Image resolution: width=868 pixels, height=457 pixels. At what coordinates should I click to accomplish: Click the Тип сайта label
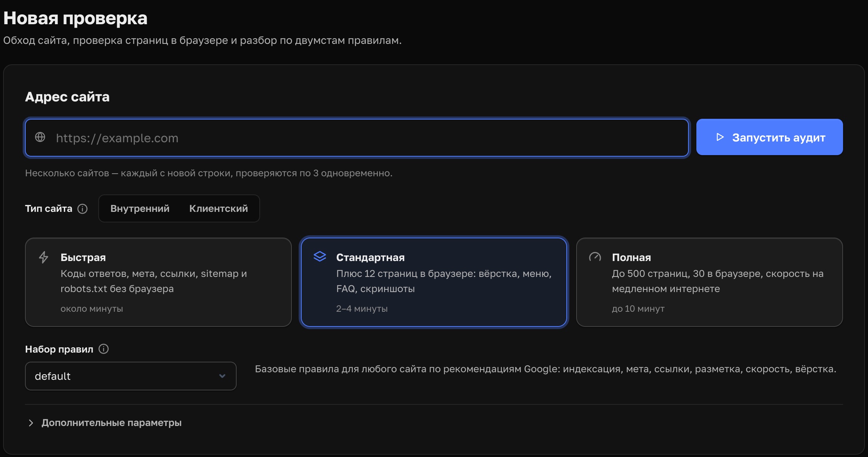(x=48, y=208)
